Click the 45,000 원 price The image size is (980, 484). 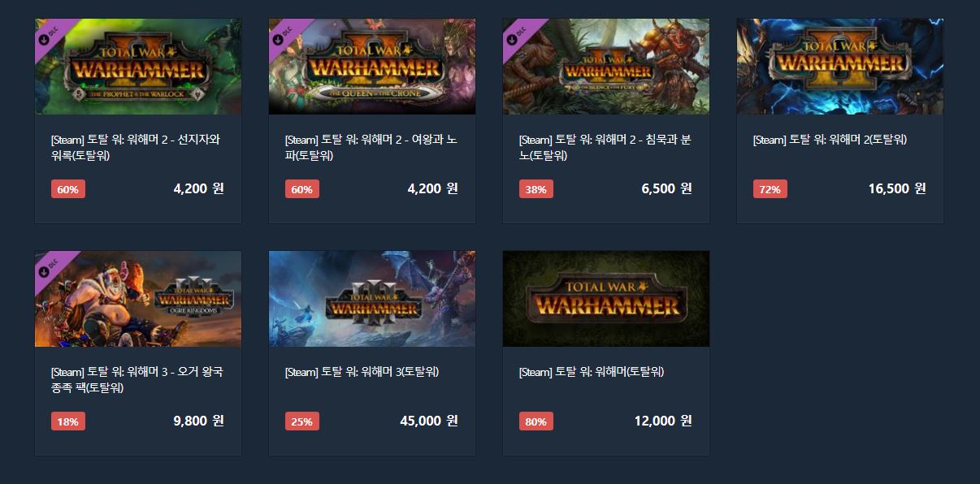429,421
